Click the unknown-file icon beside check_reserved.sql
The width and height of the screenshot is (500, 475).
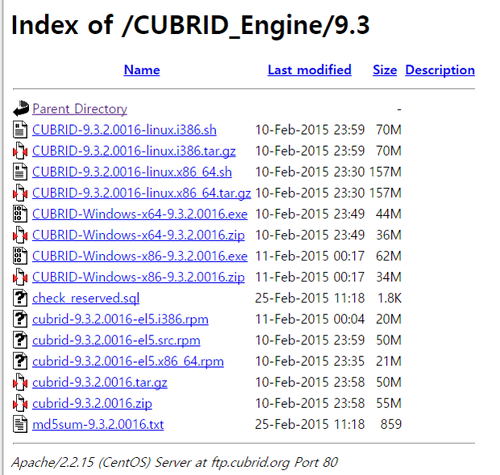tap(20, 298)
